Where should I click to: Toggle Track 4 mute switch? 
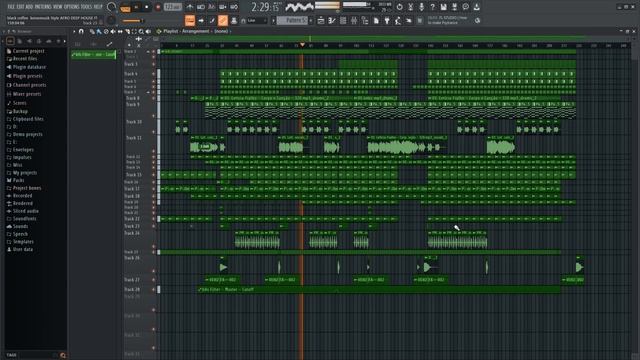(x=153, y=74)
